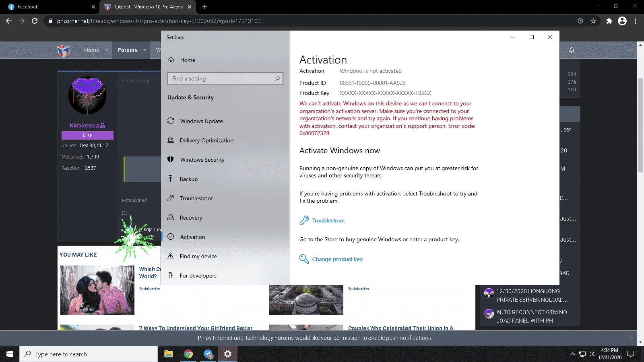Go back in browser history
Viewport: 644px width, 362px height.
coord(9,21)
